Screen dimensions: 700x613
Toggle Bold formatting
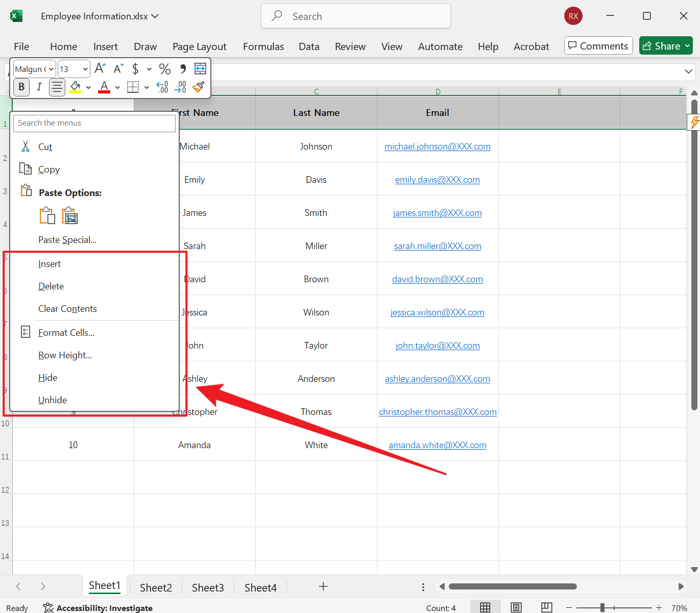(21, 87)
